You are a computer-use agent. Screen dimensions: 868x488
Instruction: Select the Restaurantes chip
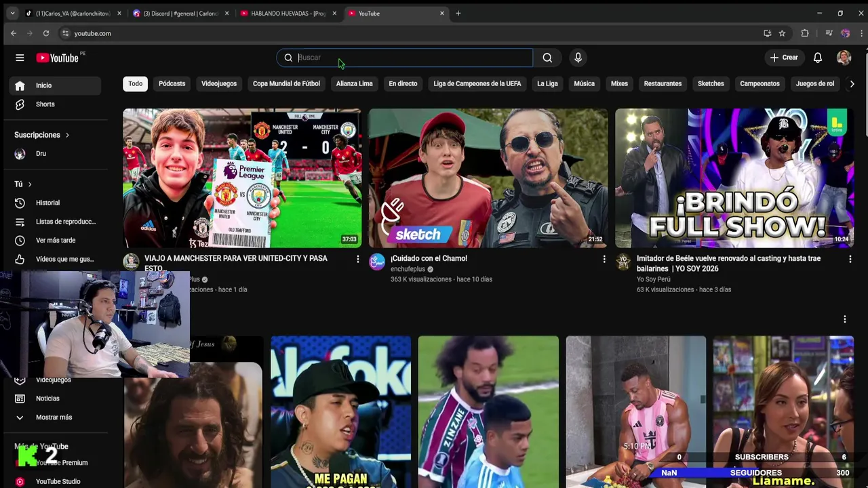(663, 84)
